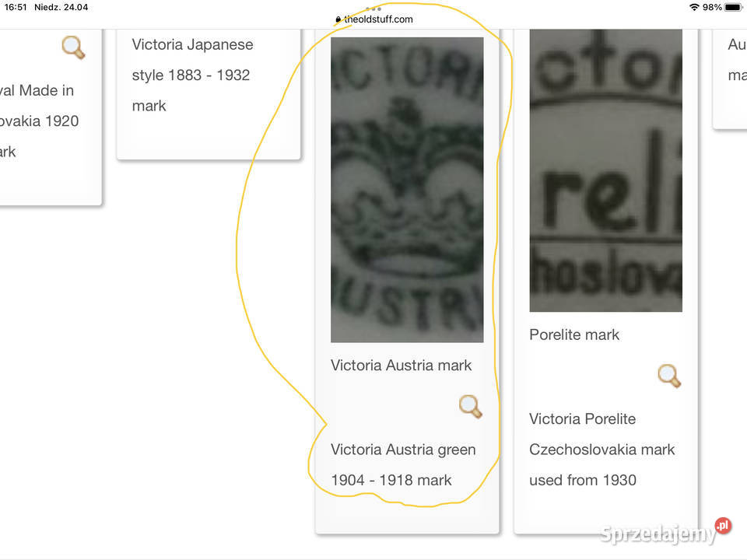Image resolution: width=747 pixels, height=560 pixels.
Task: Tap the battery indicator in status bar
Action: [x=734, y=7]
